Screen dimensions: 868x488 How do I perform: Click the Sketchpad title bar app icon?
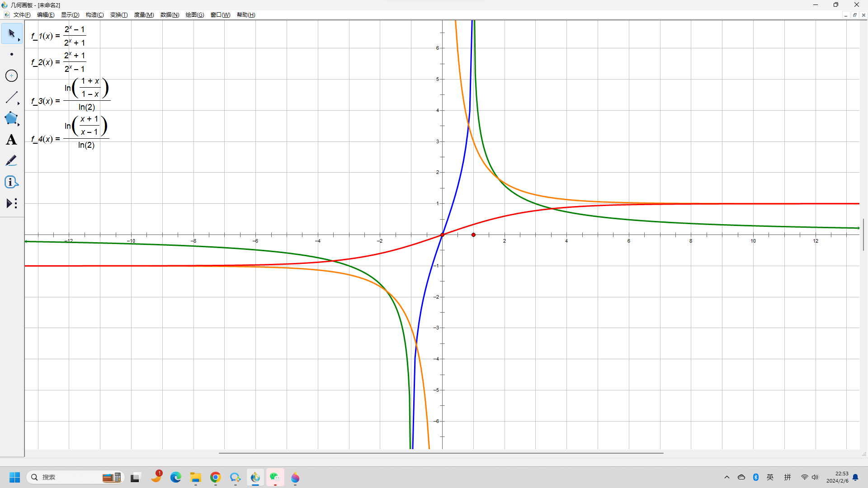[5, 5]
